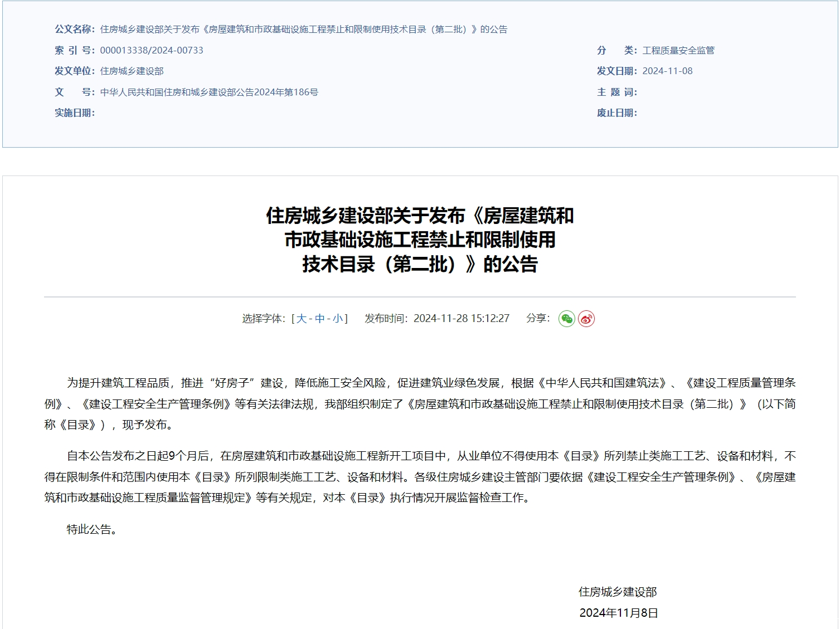Viewport: 840px width, 629px height.
Task: Click the publish time 2024-11-28 15:12:27
Action: tap(461, 319)
